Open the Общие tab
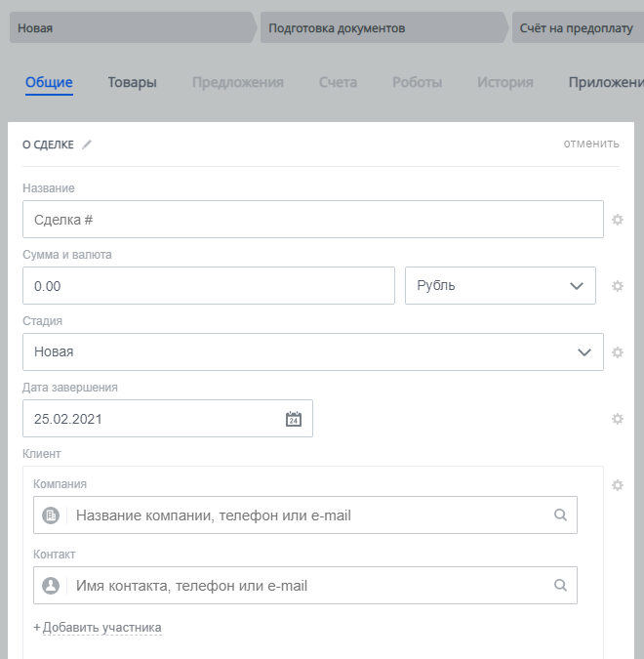This screenshot has width=644, height=659. coord(49,83)
